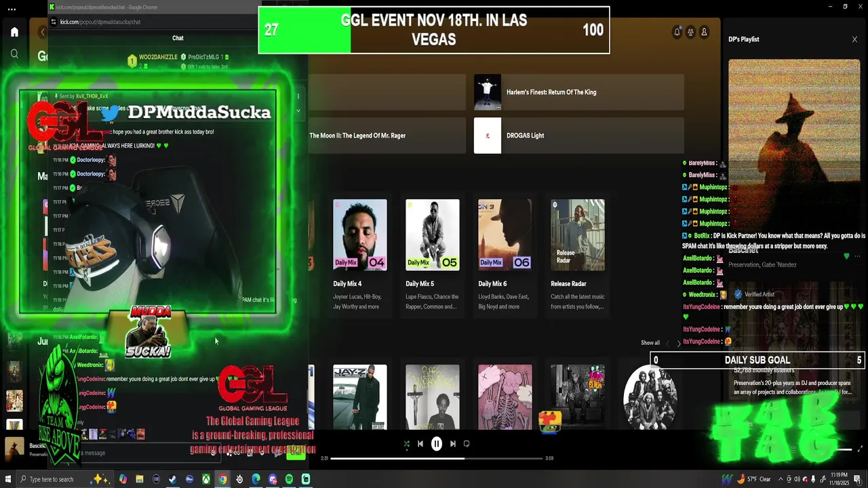The height and width of the screenshot is (488, 868).
Task: Click the DP's Playlist panel title
Action: tap(744, 39)
